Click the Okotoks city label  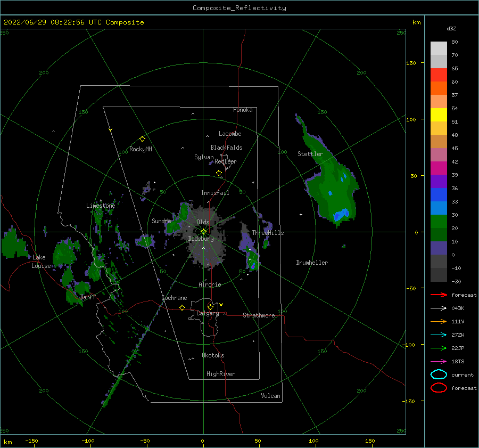(213, 355)
